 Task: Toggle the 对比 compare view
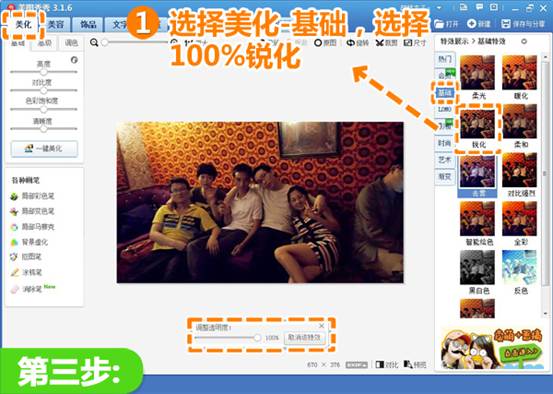(x=387, y=364)
